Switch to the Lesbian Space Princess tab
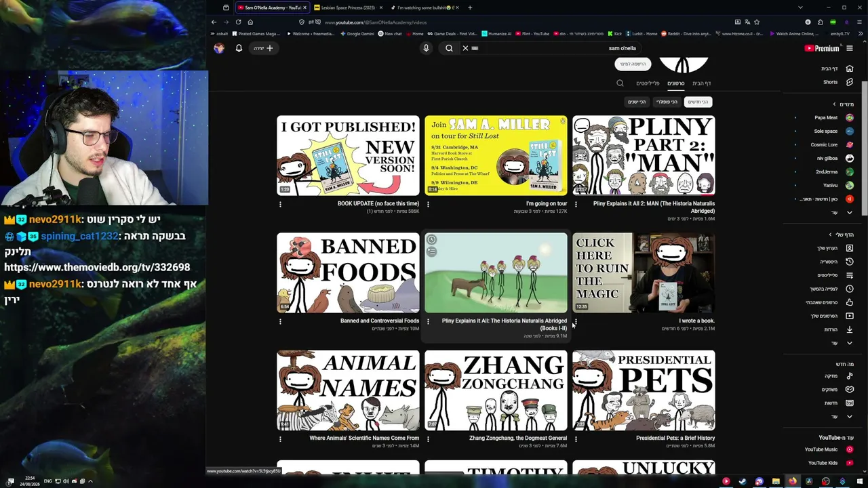Image resolution: width=868 pixels, height=488 pixels. (349, 7)
